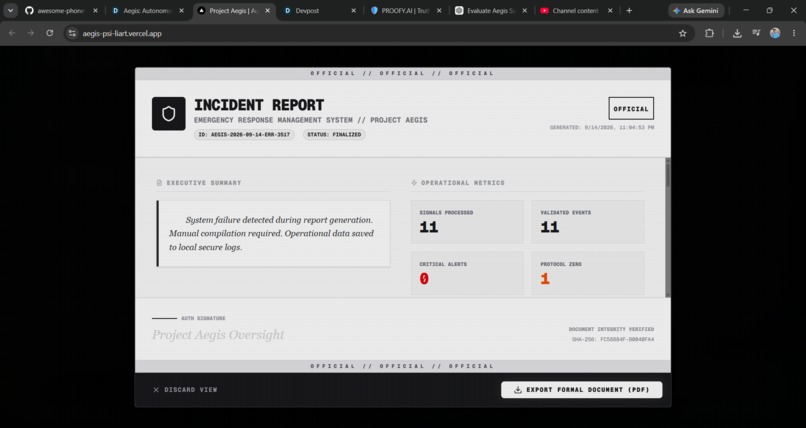Select the Project Aegis tab
Image resolution: width=806 pixels, height=428 pixels.
click(x=234, y=10)
